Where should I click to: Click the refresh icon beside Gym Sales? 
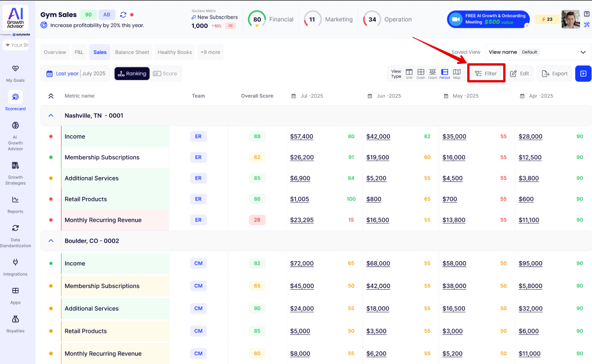[x=123, y=15]
